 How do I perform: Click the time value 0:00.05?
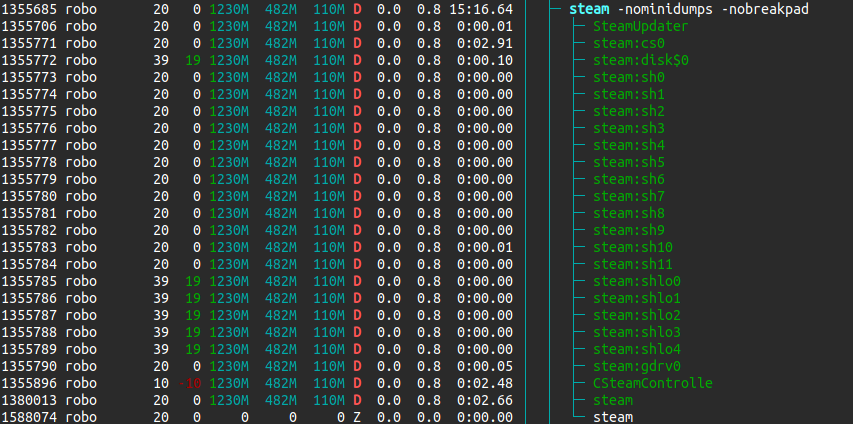(485, 366)
